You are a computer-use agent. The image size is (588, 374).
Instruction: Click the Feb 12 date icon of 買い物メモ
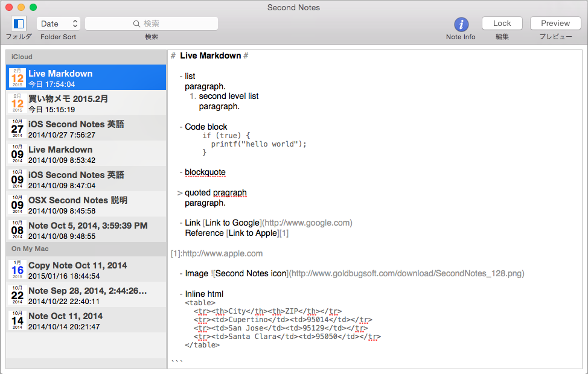click(x=18, y=103)
